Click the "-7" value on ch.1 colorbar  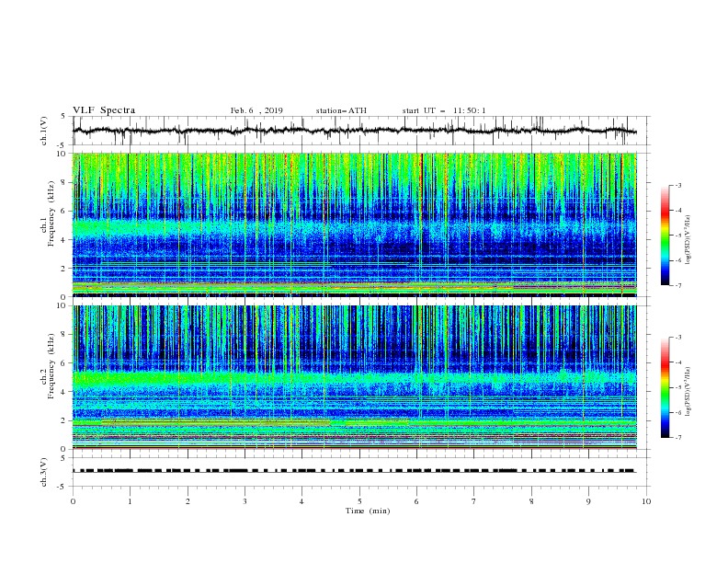tap(677, 286)
